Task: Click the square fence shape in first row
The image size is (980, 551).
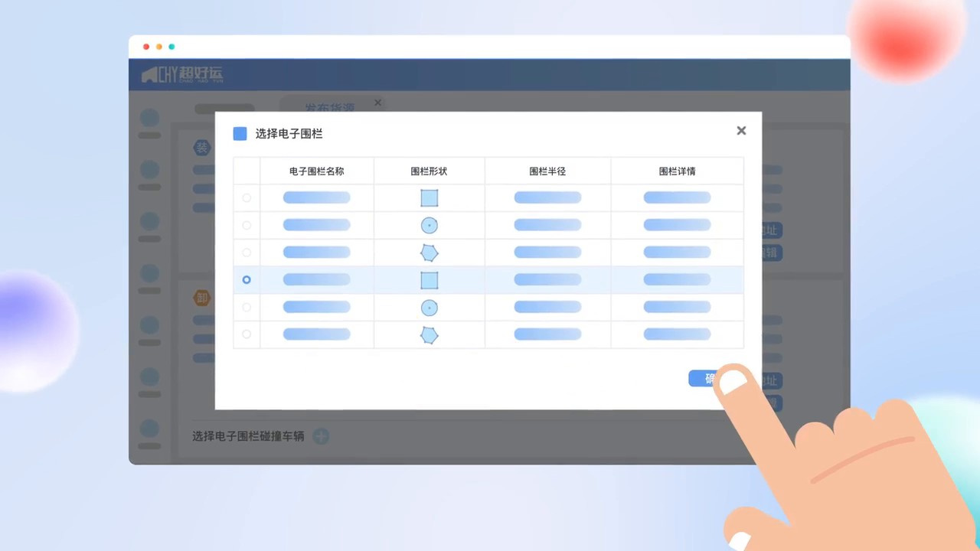Action: 430,198
